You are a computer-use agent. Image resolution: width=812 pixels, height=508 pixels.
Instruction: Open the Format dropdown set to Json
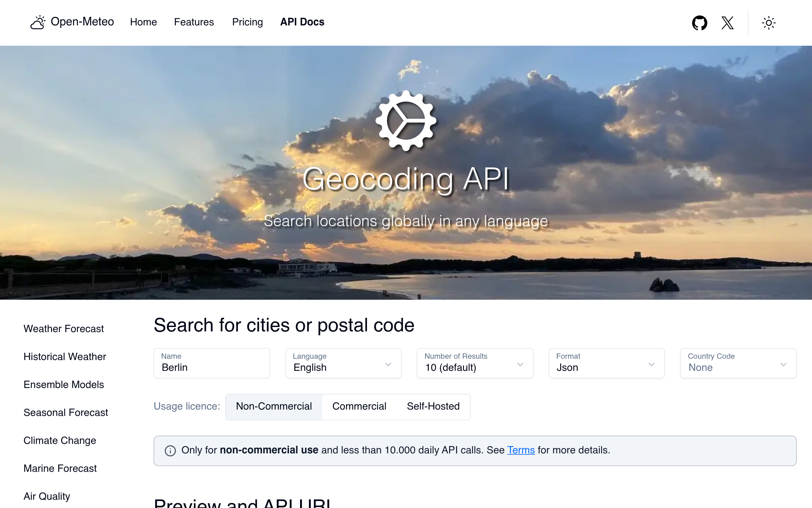point(606,363)
